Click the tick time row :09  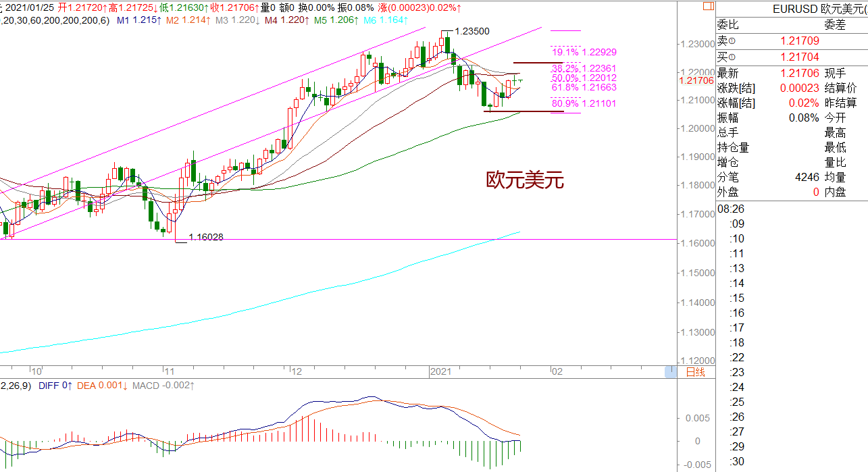(737, 224)
